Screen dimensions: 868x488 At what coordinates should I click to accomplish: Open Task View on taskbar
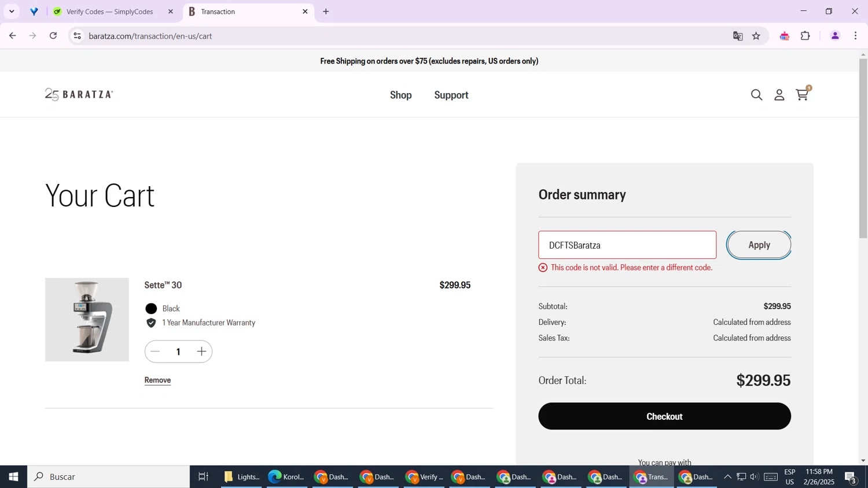click(203, 477)
